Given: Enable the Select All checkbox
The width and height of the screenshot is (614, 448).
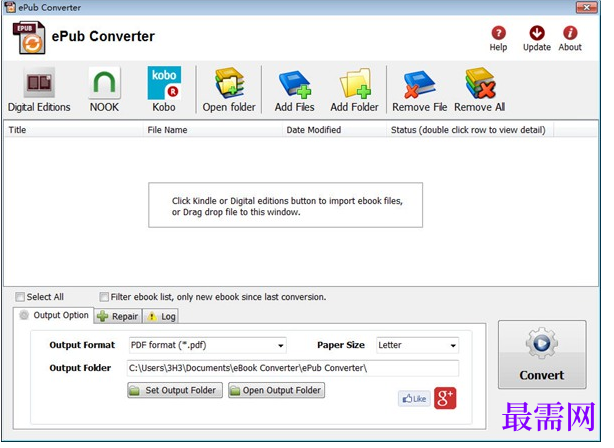Looking at the screenshot, I should click(x=20, y=297).
